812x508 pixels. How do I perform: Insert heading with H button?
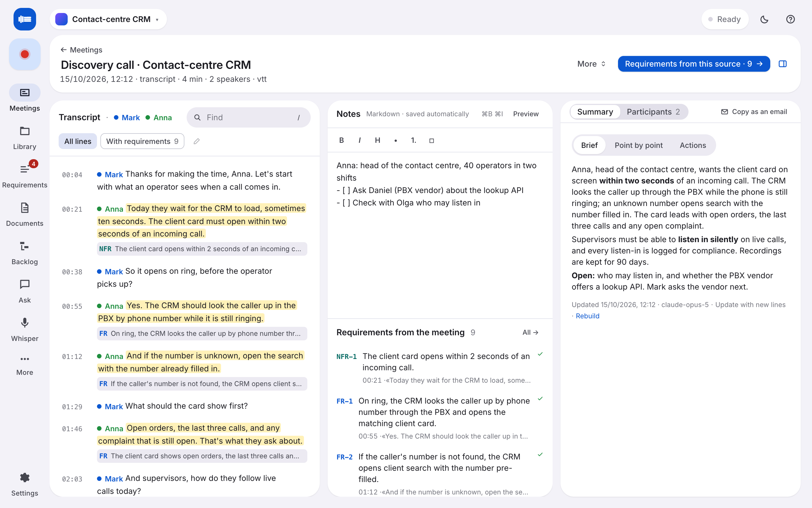pos(378,141)
